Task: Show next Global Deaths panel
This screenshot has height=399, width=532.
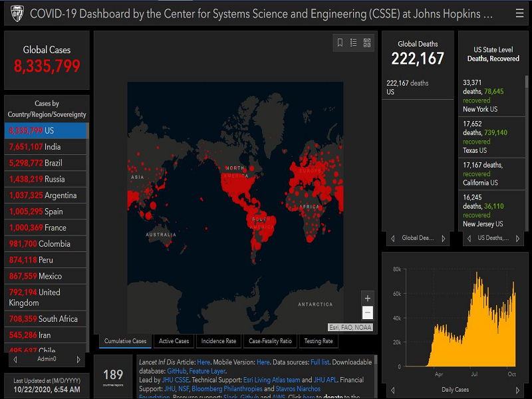Action: (444, 239)
